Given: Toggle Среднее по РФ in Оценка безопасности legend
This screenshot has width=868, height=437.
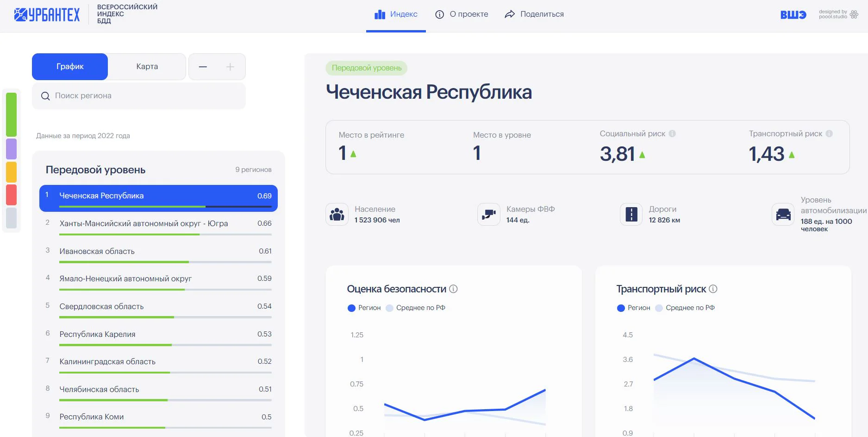Looking at the screenshot, I should pyautogui.click(x=415, y=308).
